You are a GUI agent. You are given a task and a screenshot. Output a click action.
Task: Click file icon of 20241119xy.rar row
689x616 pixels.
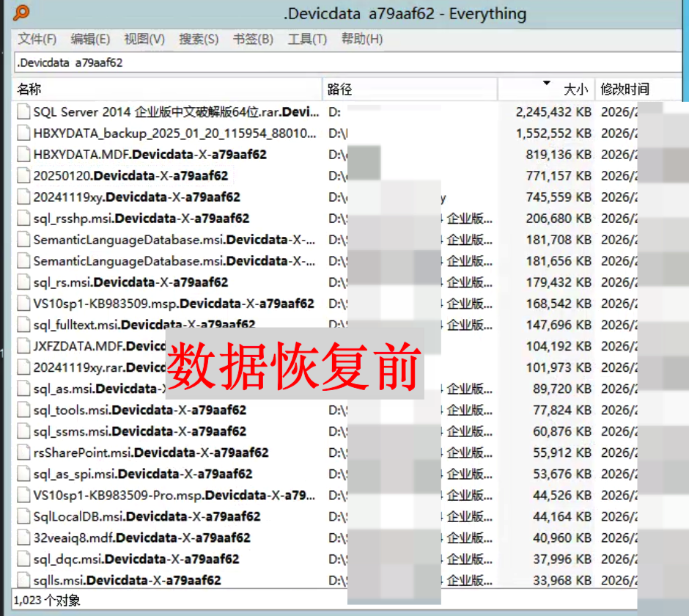point(23,367)
